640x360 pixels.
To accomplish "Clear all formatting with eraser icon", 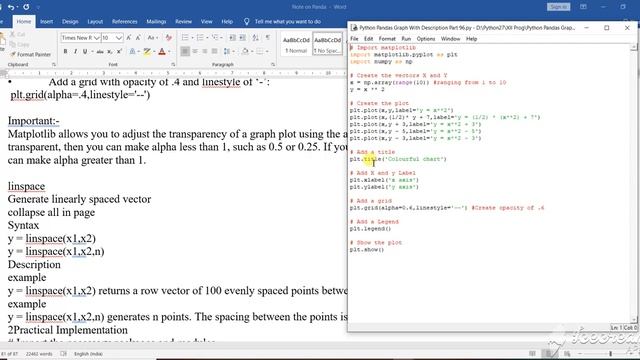I will tap(168, 38).
